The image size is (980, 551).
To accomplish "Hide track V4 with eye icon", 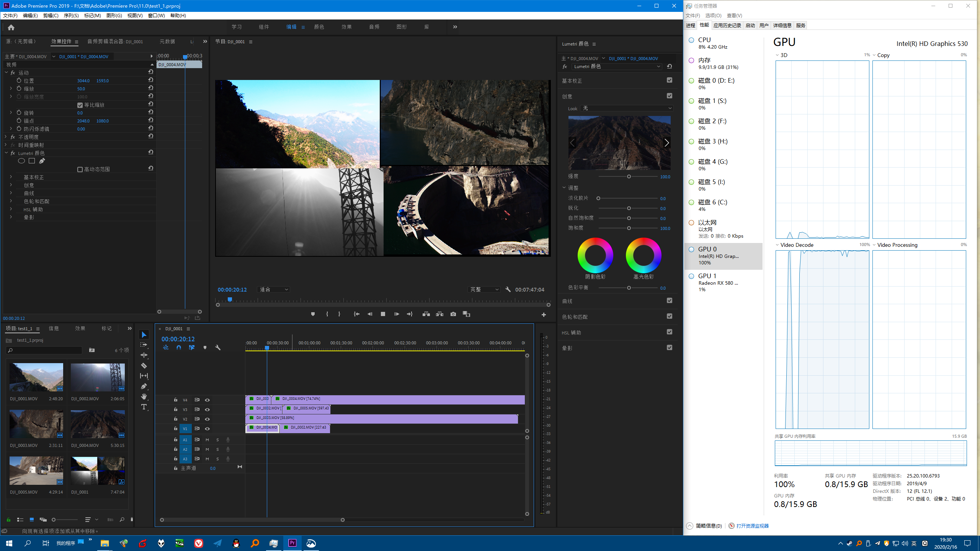I will point(207,400).
